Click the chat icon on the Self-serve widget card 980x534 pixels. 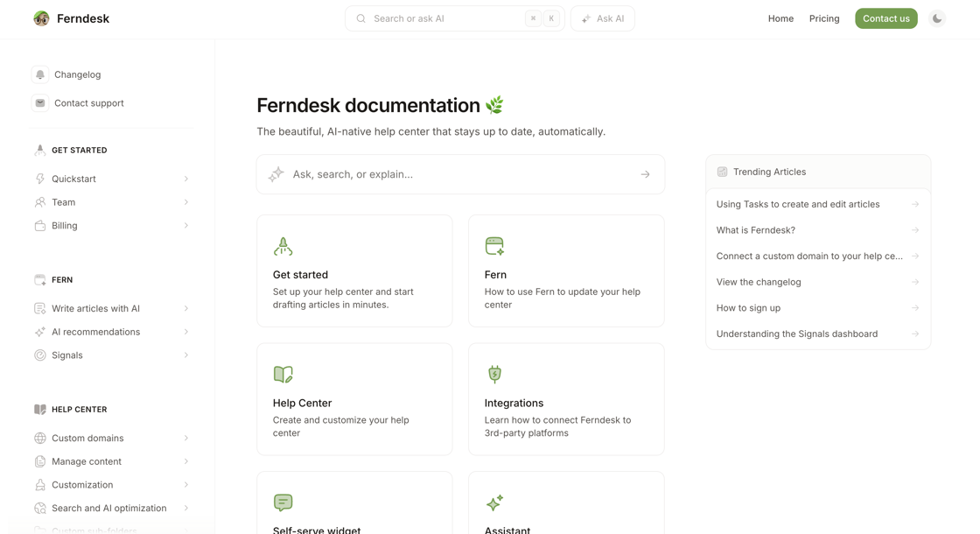click(283, 502)
